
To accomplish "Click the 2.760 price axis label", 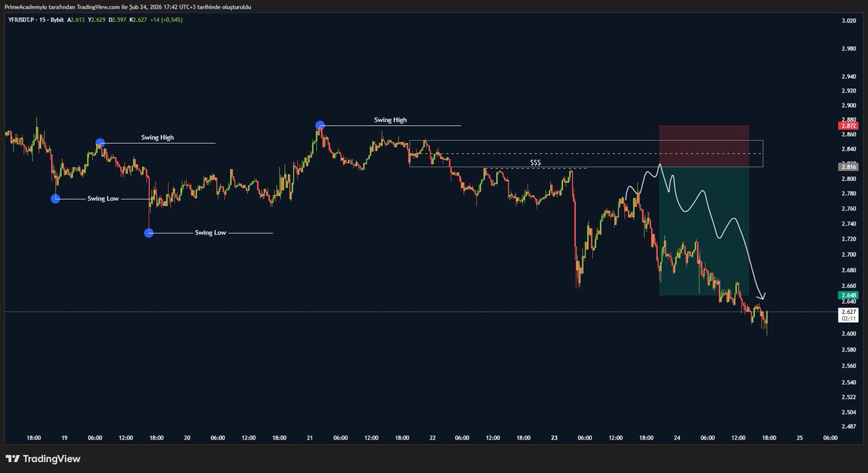I will pyautogui.click(x=848, y=209).
